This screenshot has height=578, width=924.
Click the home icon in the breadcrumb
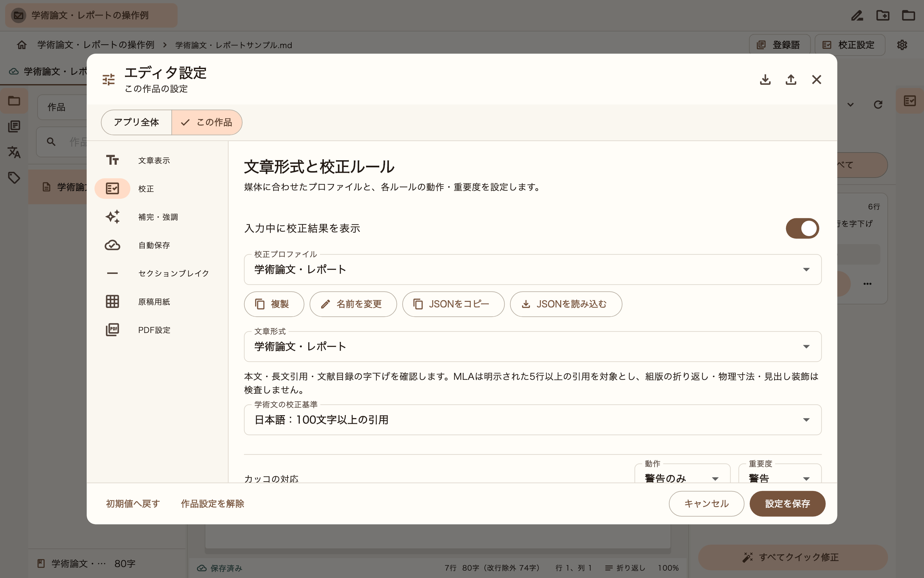click(x=22, y=45)
